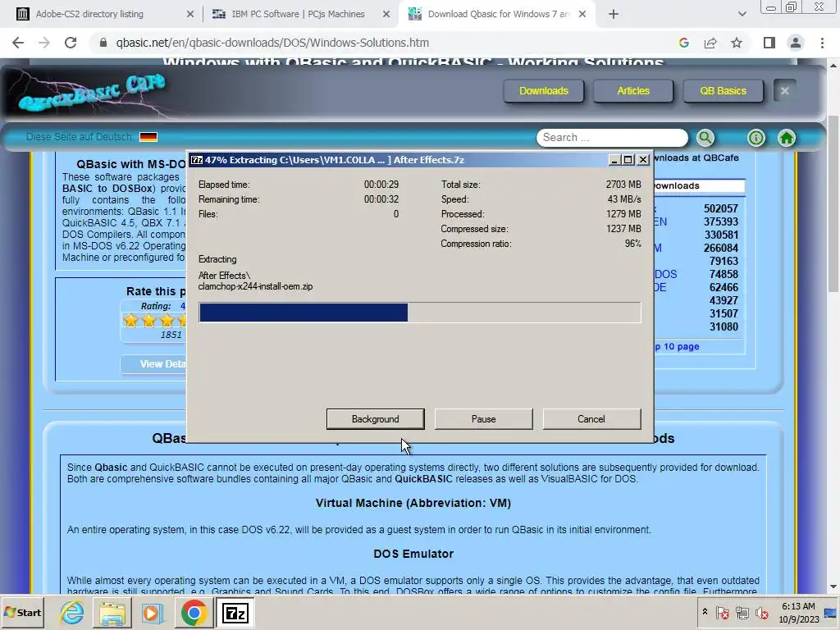Open the Articles menu
Image resolution: width=840 pixels, height=630 pixels.
pyautogui.click(x=632, y=90)
